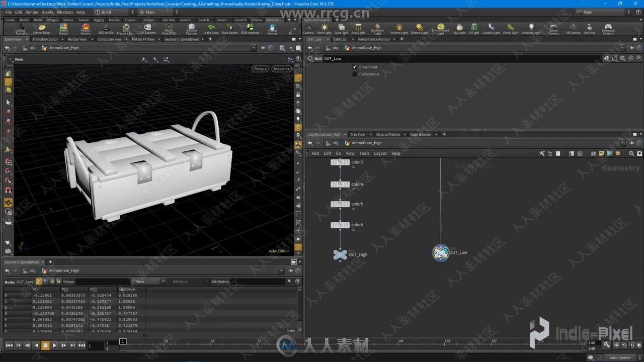This screenshot has width=644, height=362.
Task: Open the No cam camera dropdown
Action: (281, 69)
